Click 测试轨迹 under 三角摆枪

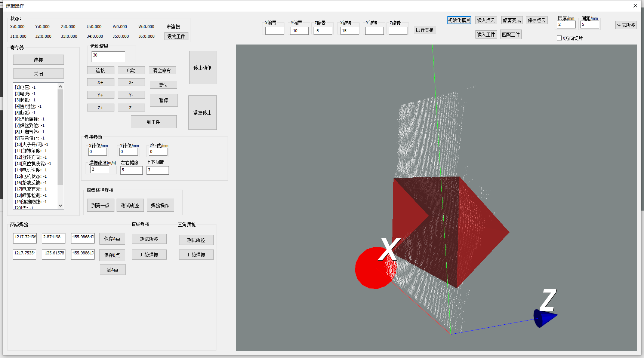click(196, 240)
